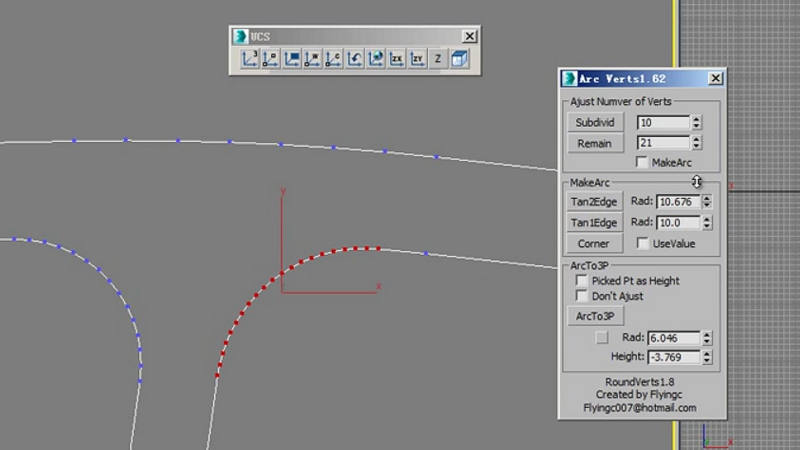This screenshot has height=450, width=800.
Task: Check the Picked Pt as Height option
Action: [x=582, y=281]
